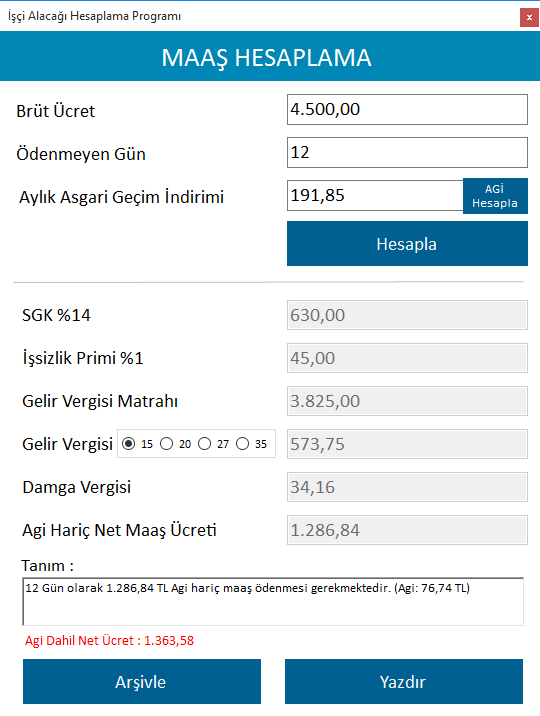
Task: Click inside the Tanım text area
Action: coord(273,602)
